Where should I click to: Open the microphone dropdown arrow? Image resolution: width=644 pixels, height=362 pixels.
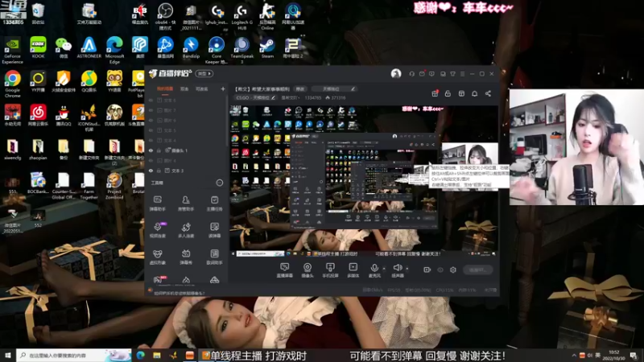(384, 269)
